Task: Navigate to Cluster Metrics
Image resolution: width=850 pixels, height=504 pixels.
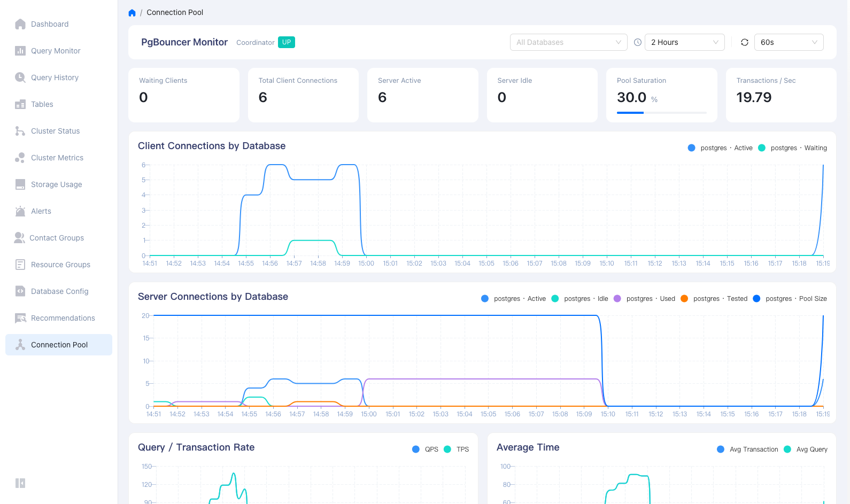Action: coord(59,158)
